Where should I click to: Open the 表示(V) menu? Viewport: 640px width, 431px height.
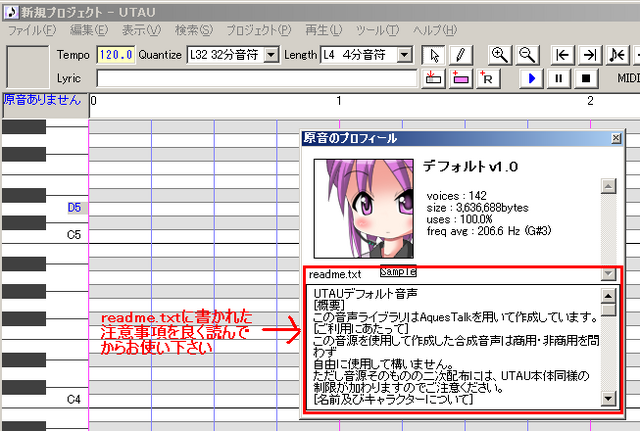click(141, 31)
